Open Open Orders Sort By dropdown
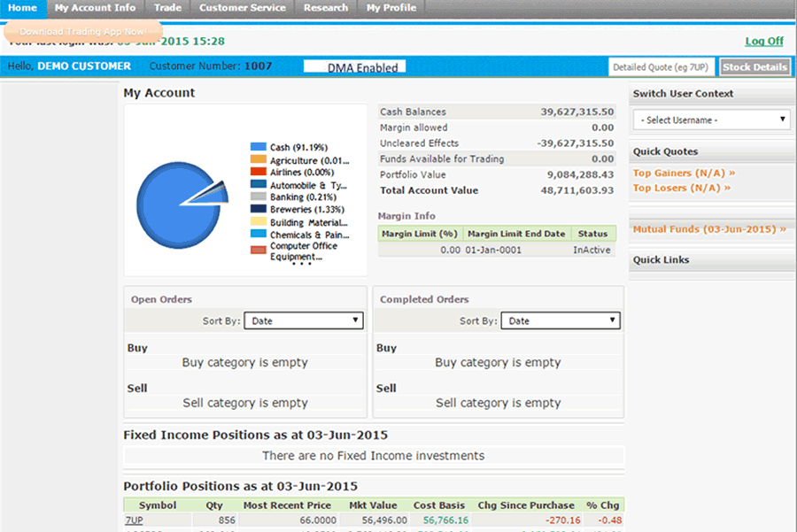Screen dimensions: 797x532 [304, 320]
